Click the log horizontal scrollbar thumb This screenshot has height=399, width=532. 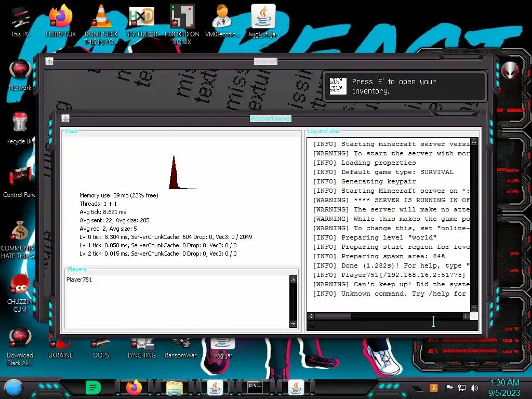pyautogui.click(x=332, y=316)
